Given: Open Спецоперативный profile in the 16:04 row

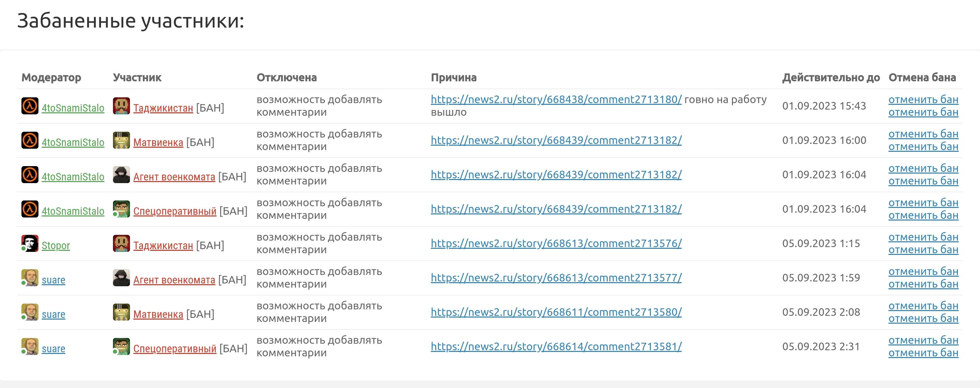Looking at the screenshot, I should point(175,211).
